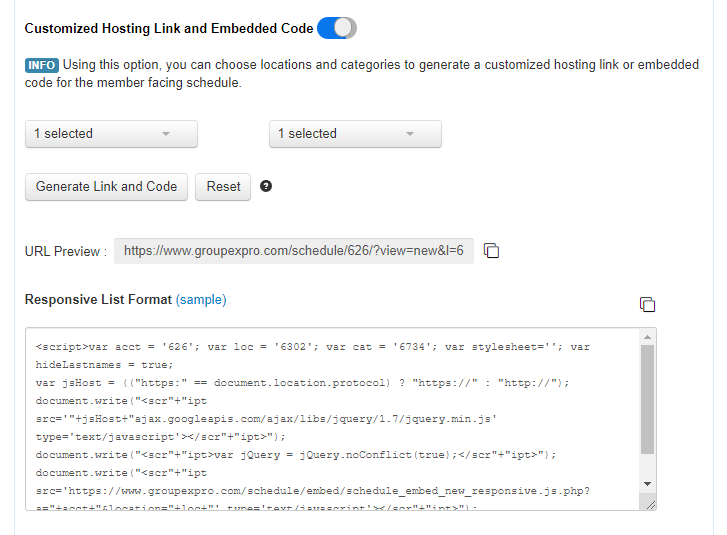The width and height of the screenshot is (727, 535).
Task: Copy the URL Preview with the copy icon
Action: click(491, 251)
